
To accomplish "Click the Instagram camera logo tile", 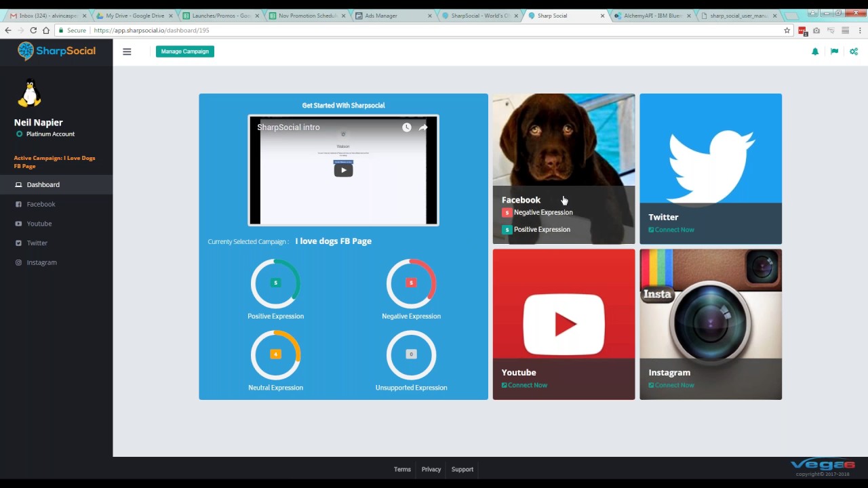I will click(711, 304).
